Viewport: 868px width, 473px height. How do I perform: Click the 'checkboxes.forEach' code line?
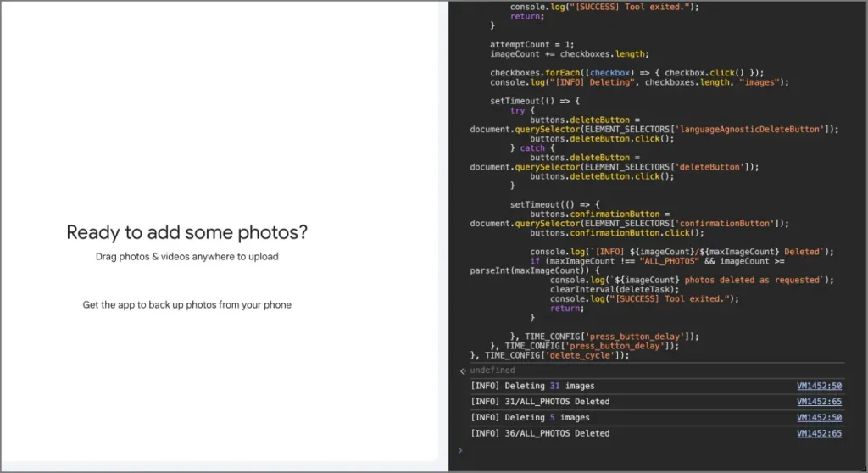(x=626, y=73)
